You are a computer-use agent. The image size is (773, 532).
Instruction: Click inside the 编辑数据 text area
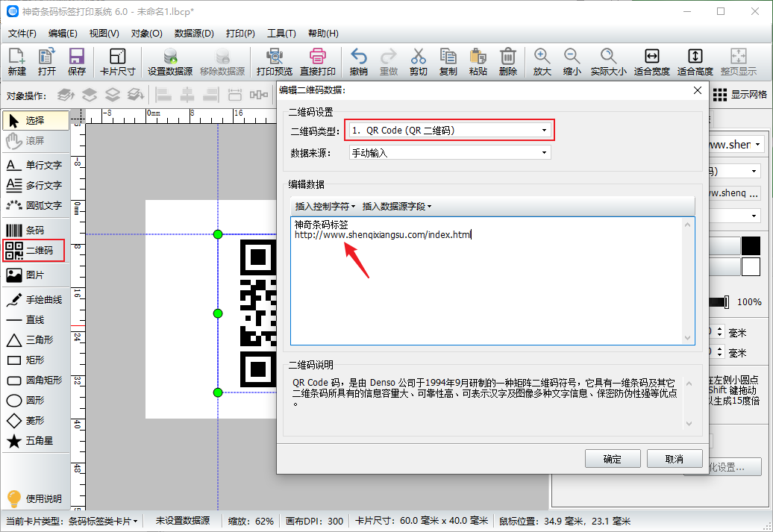coord(492,281)
